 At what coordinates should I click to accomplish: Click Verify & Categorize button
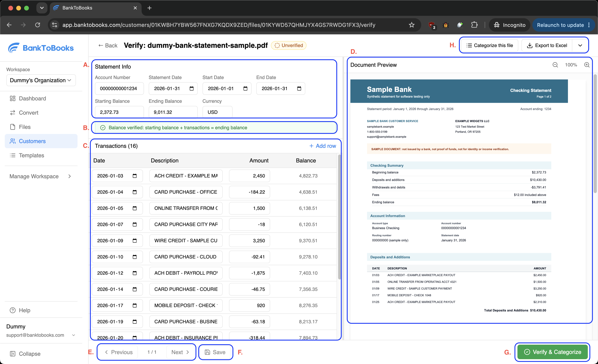(553, 352)
